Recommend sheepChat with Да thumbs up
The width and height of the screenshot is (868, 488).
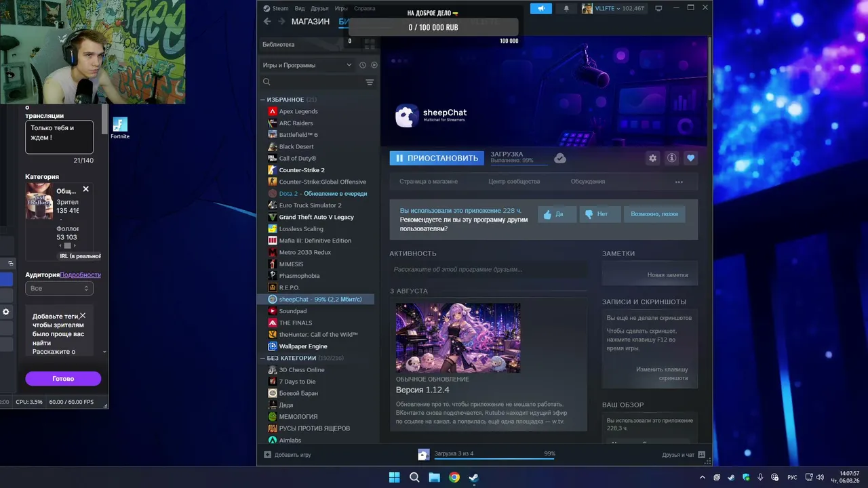tap(557, 214)
